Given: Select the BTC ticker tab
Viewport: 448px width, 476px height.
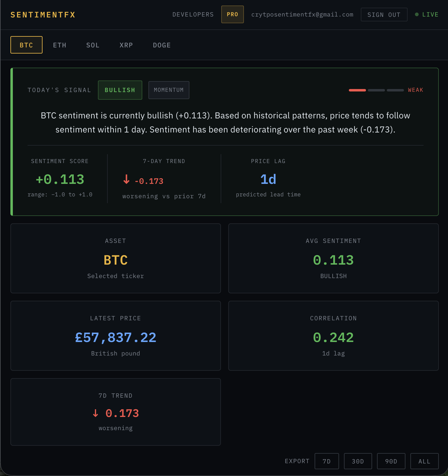Looking at the screenshot, I should tap(26, 45).
